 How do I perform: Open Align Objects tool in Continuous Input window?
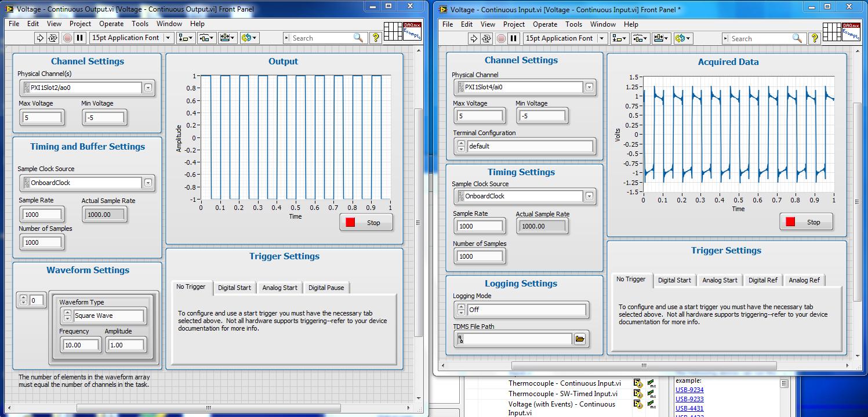[620, 38]
